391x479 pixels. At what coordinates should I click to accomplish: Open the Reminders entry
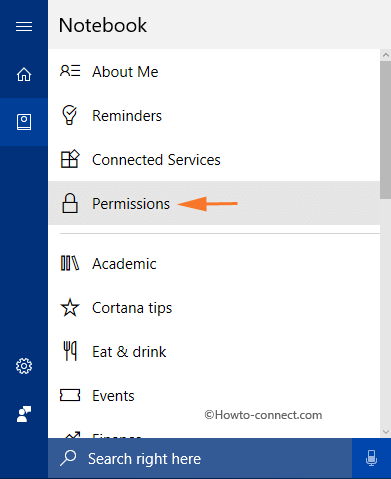(x=214, y=115)
